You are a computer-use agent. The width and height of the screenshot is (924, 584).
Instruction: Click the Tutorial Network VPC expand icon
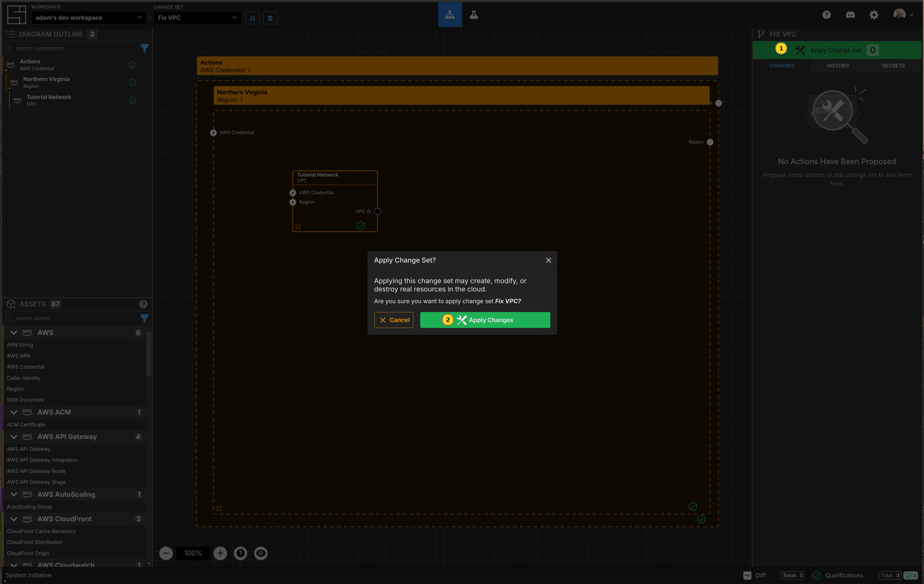pyautogui.click(x=298, y=226)
